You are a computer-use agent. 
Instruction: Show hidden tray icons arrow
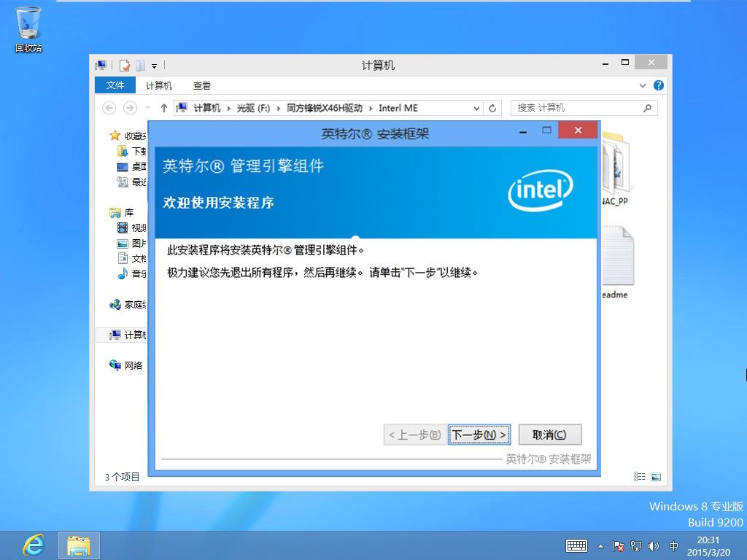tap(601, 546)
